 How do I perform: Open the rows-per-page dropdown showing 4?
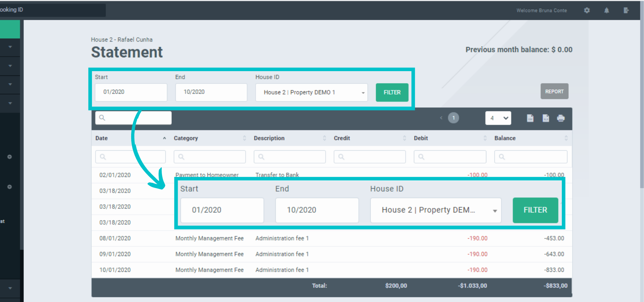click(498, 118)
